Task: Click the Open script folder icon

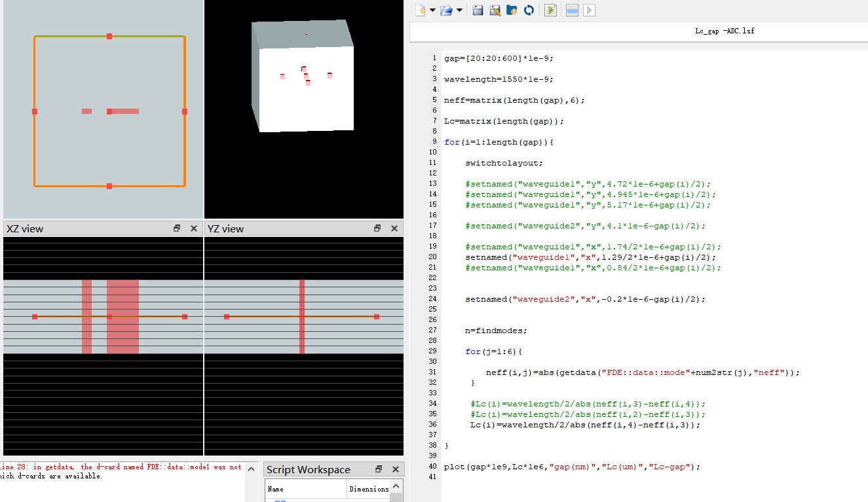Action: coord(446,10)
